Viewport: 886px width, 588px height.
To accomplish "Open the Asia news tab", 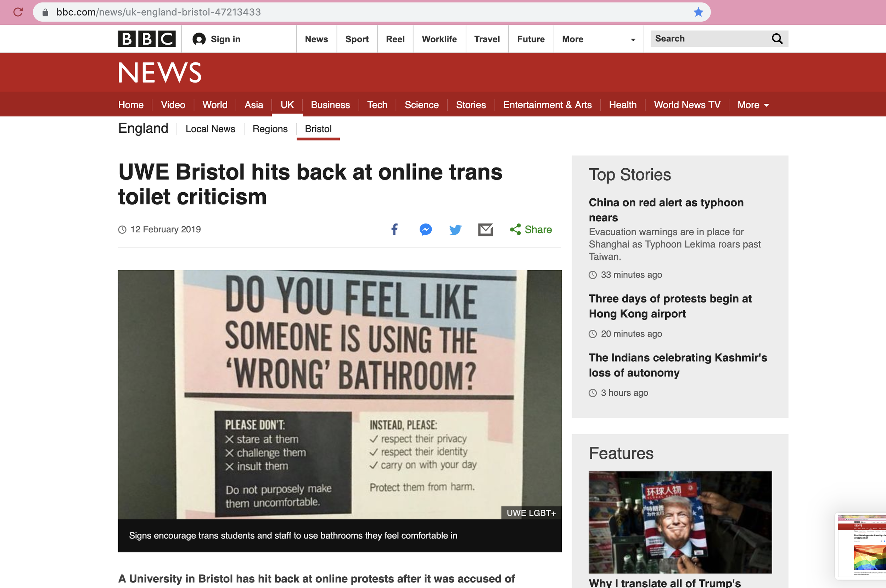I will 253,104.
